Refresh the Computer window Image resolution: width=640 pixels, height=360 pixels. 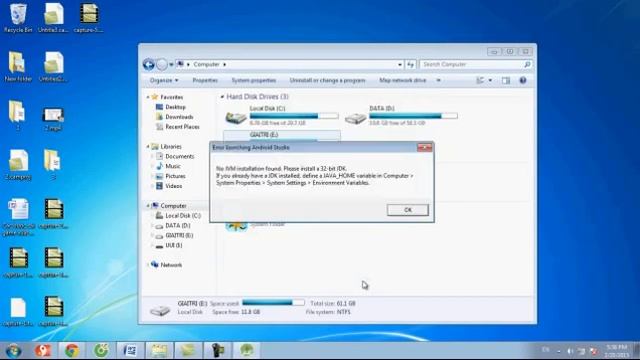pyautogui.click(x=410, y=64)
